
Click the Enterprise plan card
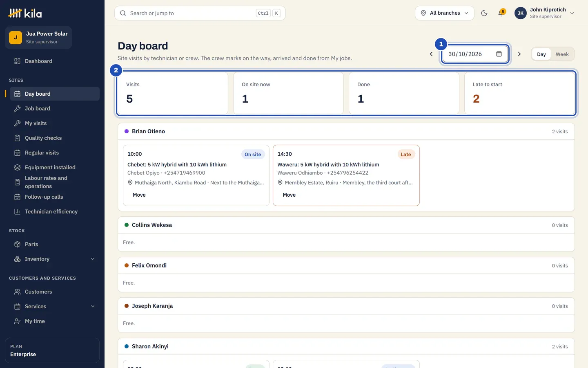point(52,350)
